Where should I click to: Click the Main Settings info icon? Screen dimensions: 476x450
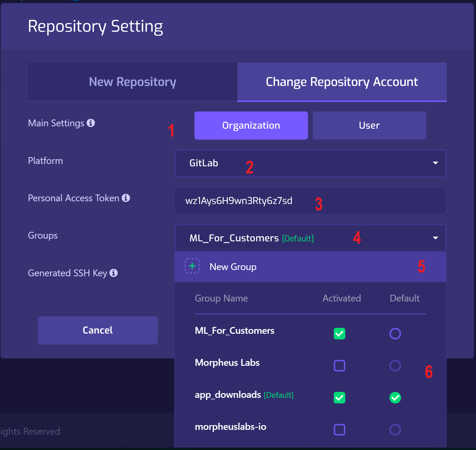[x=91, y=123]
